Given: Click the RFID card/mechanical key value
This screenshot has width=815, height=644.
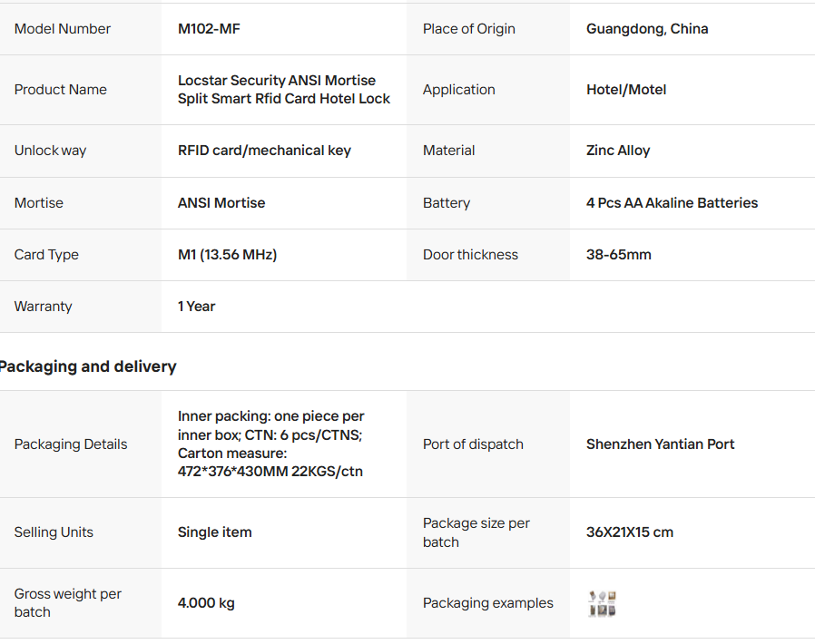Looking at the screenshot, I should 264,151.
